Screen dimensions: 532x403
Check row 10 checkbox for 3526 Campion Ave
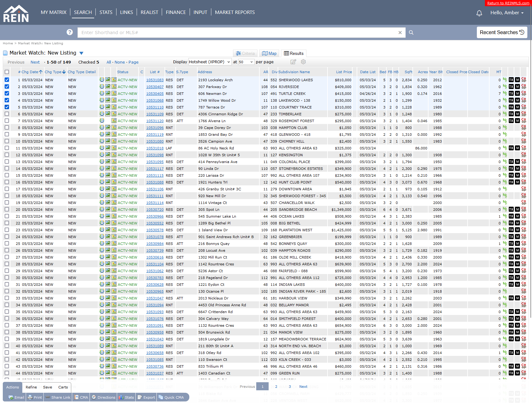click(x=7, y=141)
